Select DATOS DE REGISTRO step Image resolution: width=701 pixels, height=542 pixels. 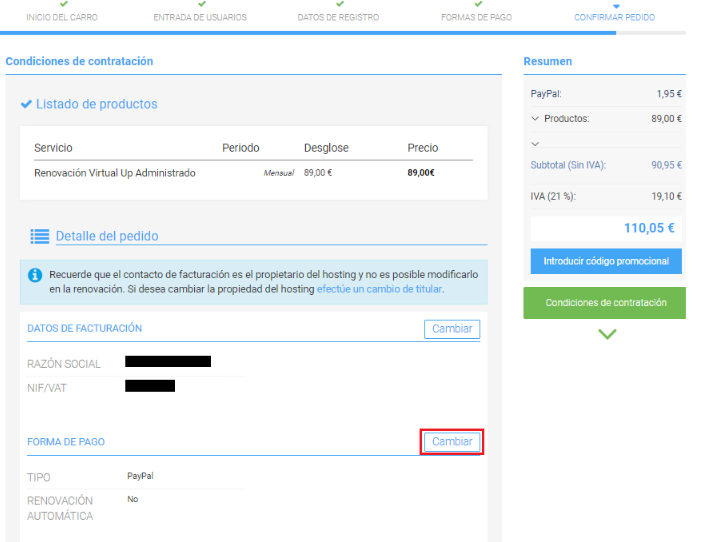click(x=338, y=17)
